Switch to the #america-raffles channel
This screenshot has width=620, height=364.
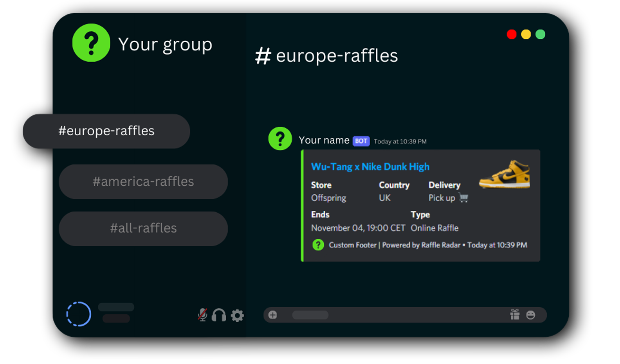143,181
